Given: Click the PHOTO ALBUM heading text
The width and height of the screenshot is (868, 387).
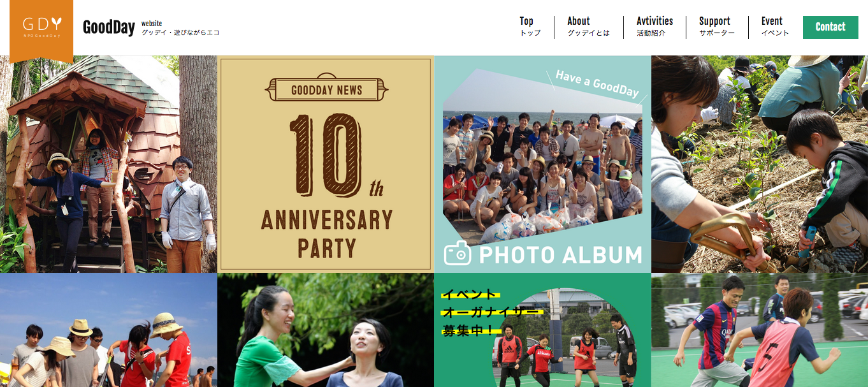Looking at the screenshot, I should 561,255.
